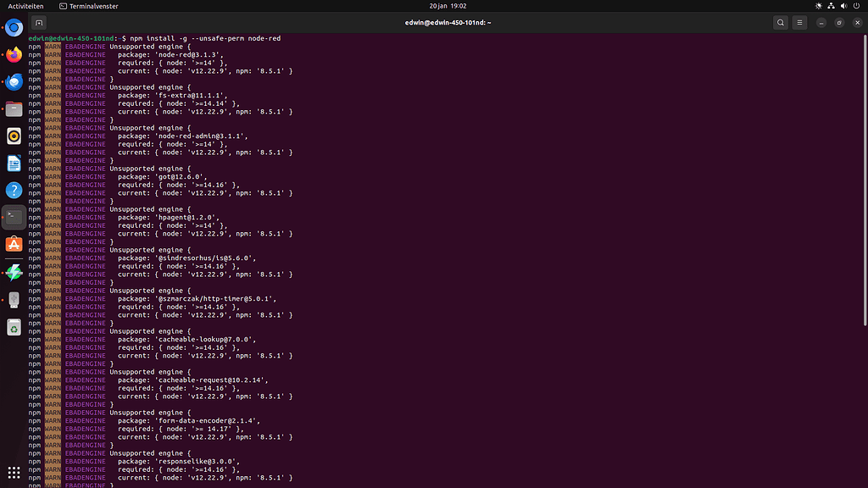This screenshot has width=868, height=488.
Task: Close the terminal window
Action: pos(858,23)
